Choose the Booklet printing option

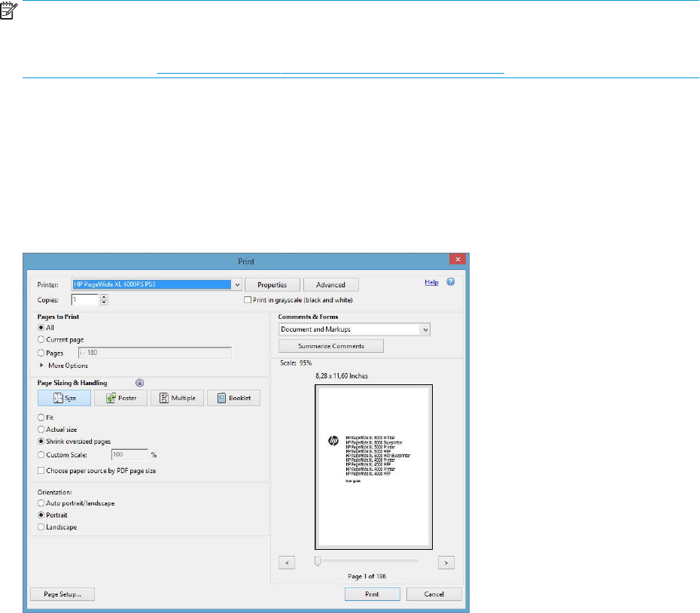point(233,398)
